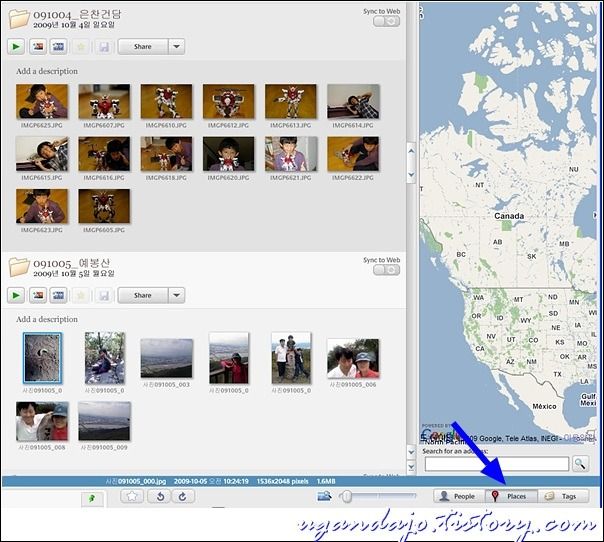Select thumbnail IMGP6625.JPG
Viewport: 604px width, 542px height.
pyautogui.click(x=42, y=101)
